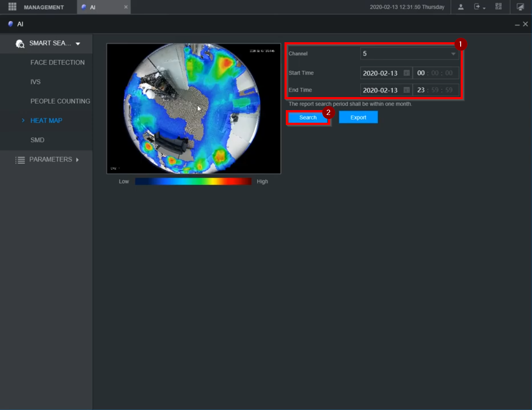This screenshot has width=532, height=410.
Task: Click the Search button
Action: point(308,118)
